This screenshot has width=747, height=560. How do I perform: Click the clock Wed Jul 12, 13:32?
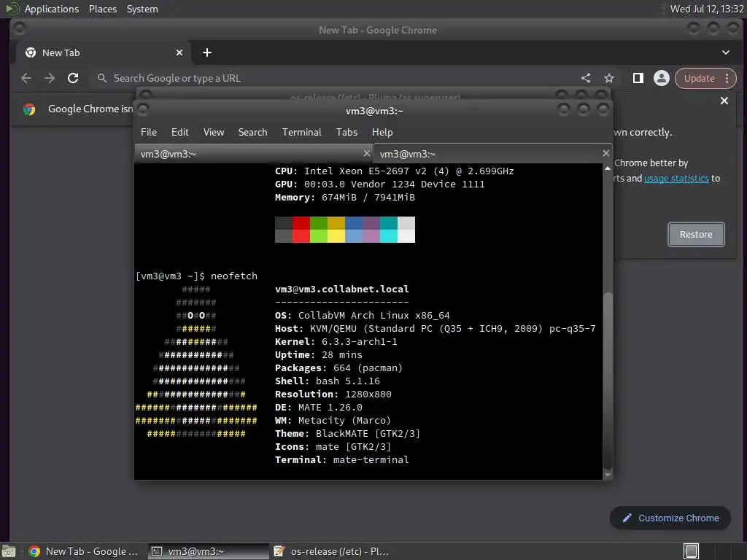706,9
